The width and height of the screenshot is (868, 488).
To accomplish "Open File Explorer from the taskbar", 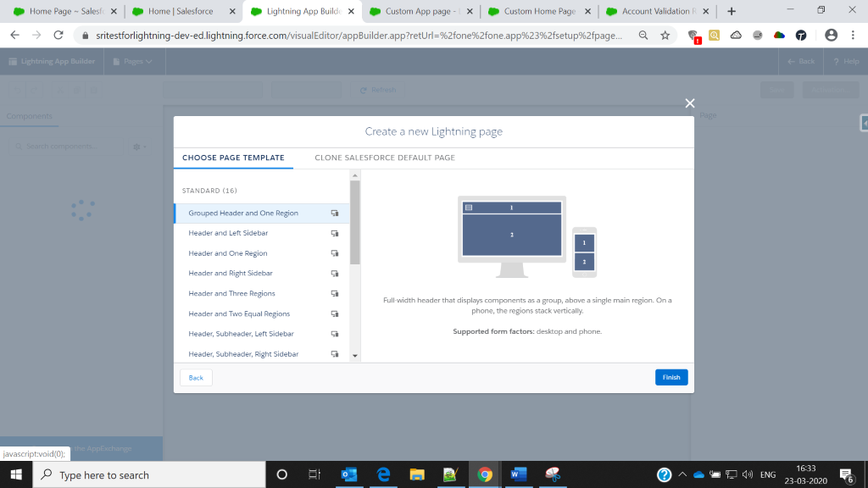I will click(416, 474).
